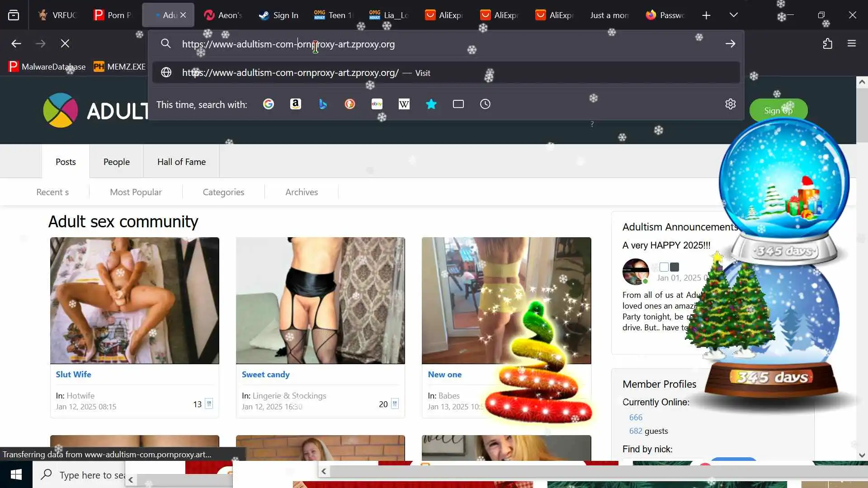
Task: Open Firefox application hamburger menu
Action: (852, 44)
